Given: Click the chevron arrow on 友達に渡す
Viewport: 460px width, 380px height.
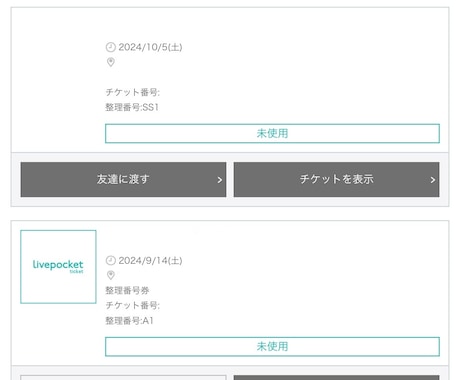Looking at the screenshot, I should 219,180.
